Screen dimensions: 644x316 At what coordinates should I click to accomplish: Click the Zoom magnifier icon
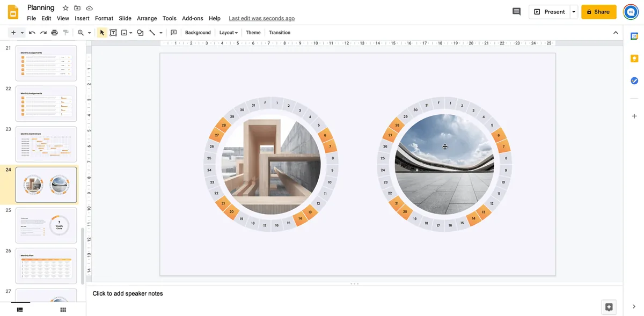click(81, 33)
